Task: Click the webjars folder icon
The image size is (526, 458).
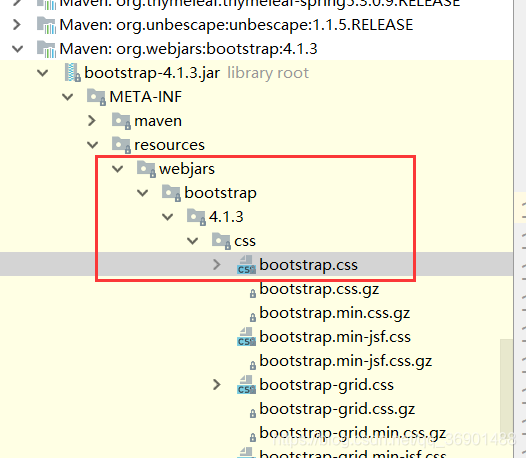Action: click(x=147, y=169)
